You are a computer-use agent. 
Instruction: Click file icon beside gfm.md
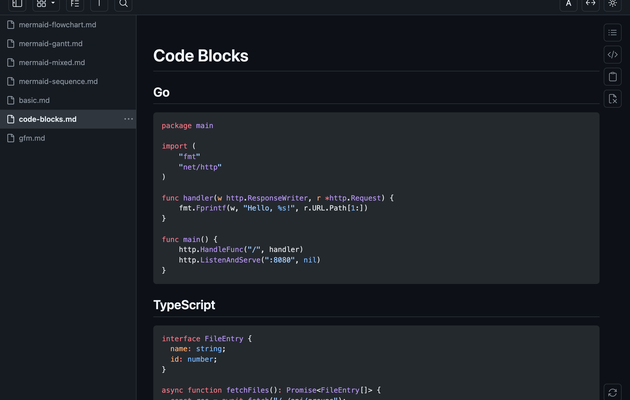(x=11, y=138)
